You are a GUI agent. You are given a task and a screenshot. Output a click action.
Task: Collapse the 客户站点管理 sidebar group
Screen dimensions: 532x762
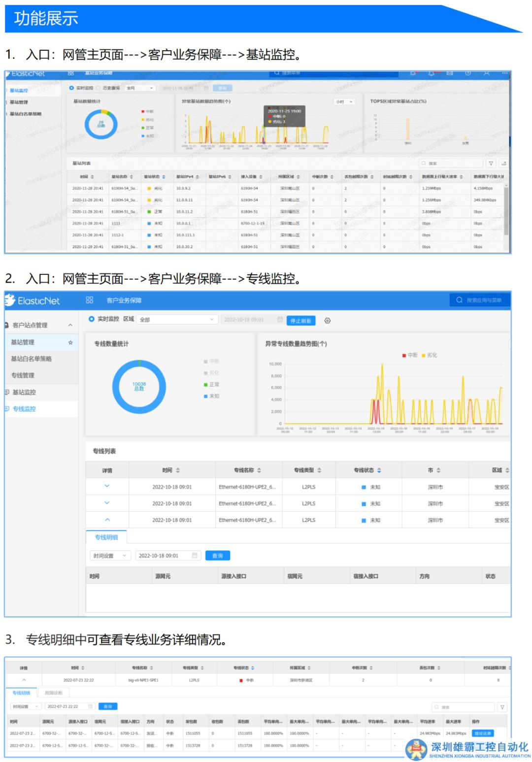(70, 325)
